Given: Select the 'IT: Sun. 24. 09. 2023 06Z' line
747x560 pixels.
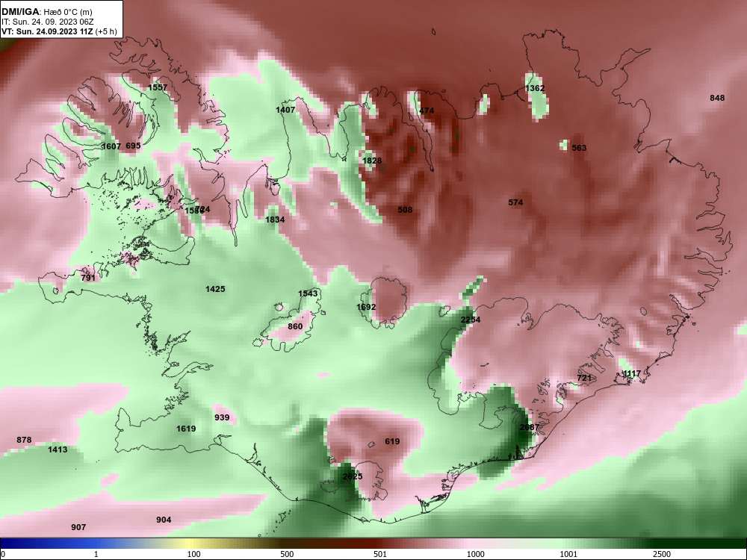Looking at the screenshot, I should point(48,22).
